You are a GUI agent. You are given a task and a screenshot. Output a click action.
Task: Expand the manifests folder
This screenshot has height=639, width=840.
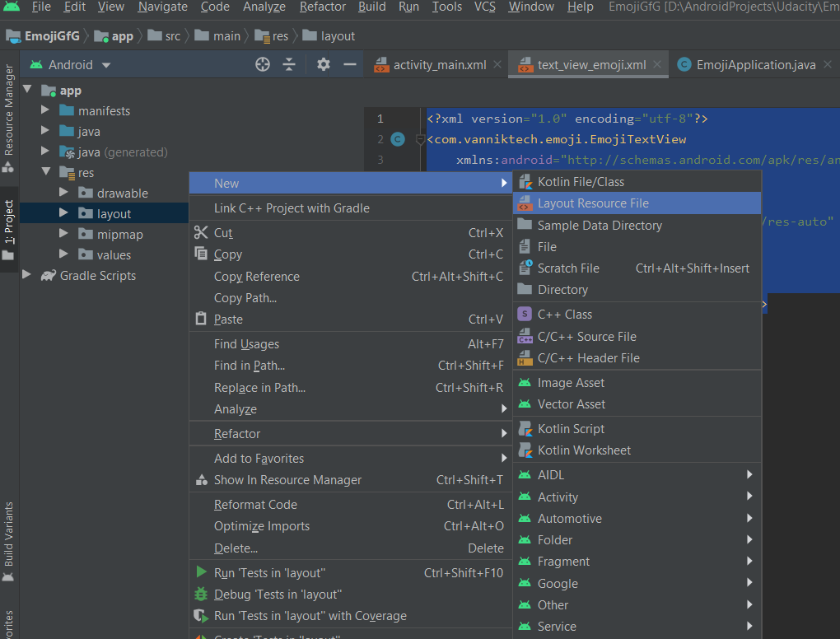45,110
